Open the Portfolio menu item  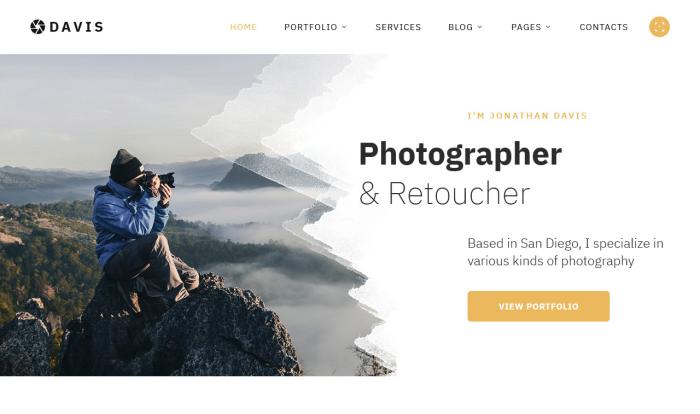(x=311, y=27)
